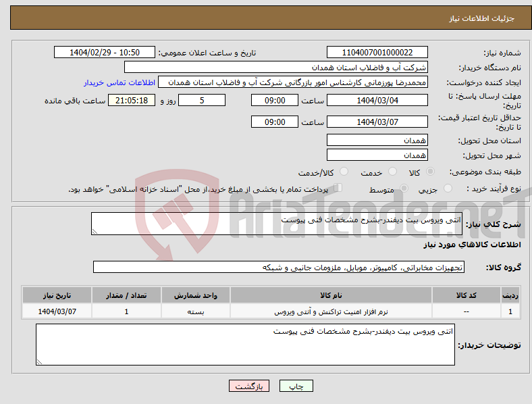Click the resize handle of description textarea
532x404 pixels.
coord(95,232)
